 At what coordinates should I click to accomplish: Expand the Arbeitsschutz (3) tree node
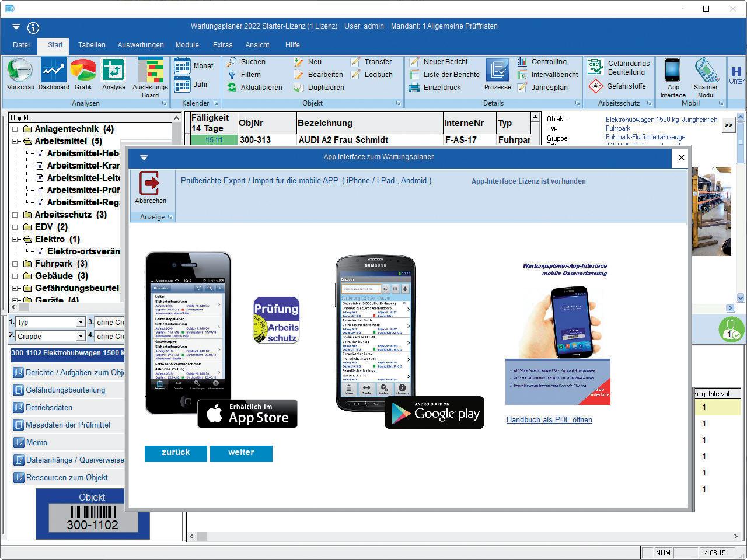pos(15,215)
